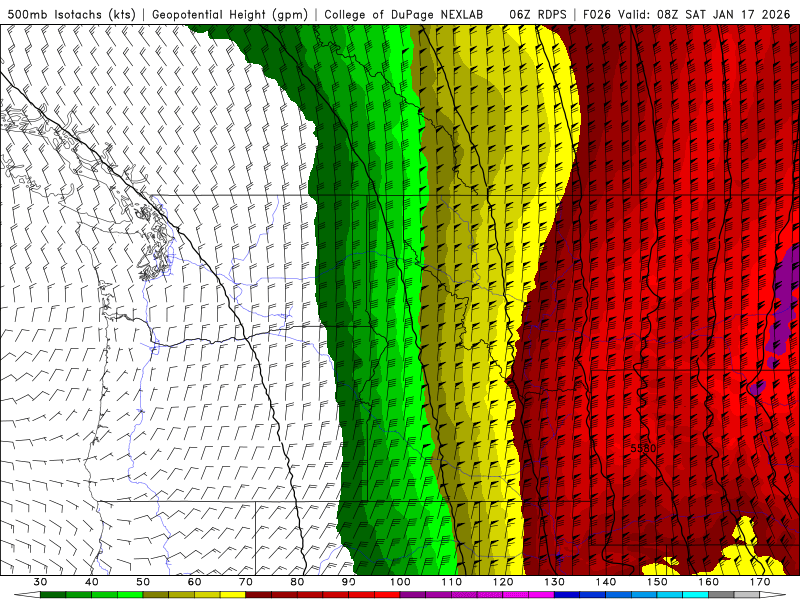This screenshot has height=600, width=800.
Task: Click the legend value '40'
Action: click(91, 582)
